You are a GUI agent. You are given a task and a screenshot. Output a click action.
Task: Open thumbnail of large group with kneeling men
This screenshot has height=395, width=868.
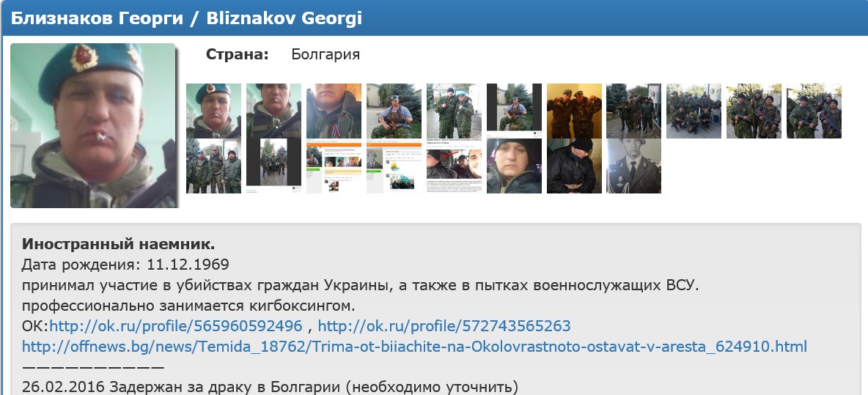(694, 111)
